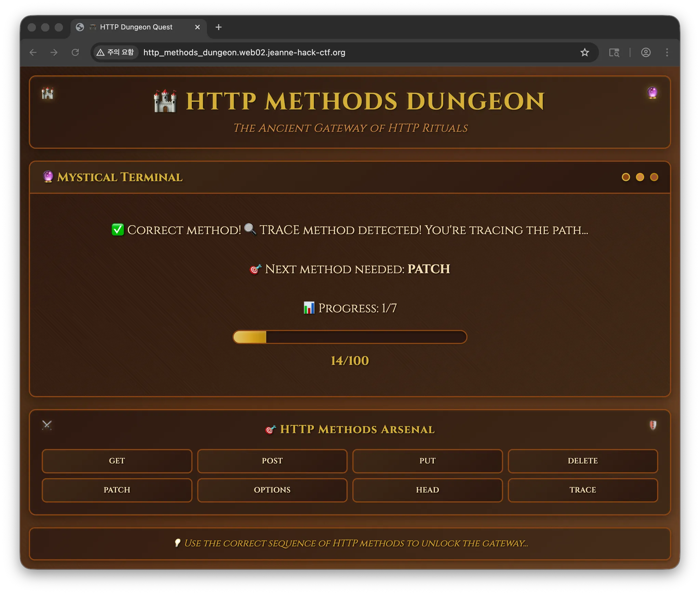Click the crystal ball icon in header corner
Viewport: 700px width, 594px height.
point(652,92)
